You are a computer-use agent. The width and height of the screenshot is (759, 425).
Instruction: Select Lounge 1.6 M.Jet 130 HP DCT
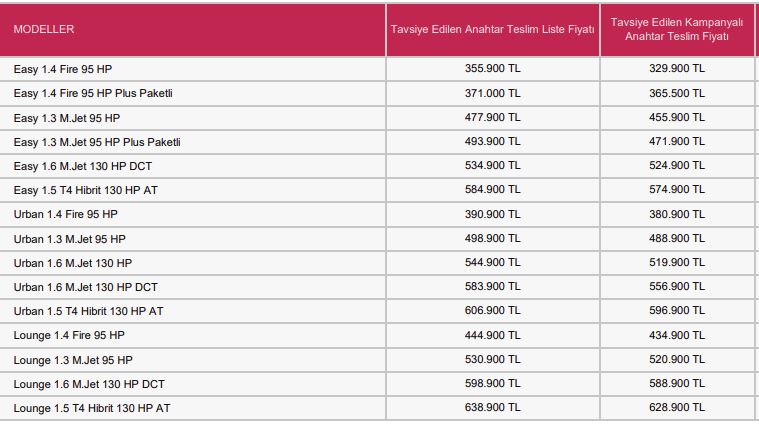tap(89, 384)
